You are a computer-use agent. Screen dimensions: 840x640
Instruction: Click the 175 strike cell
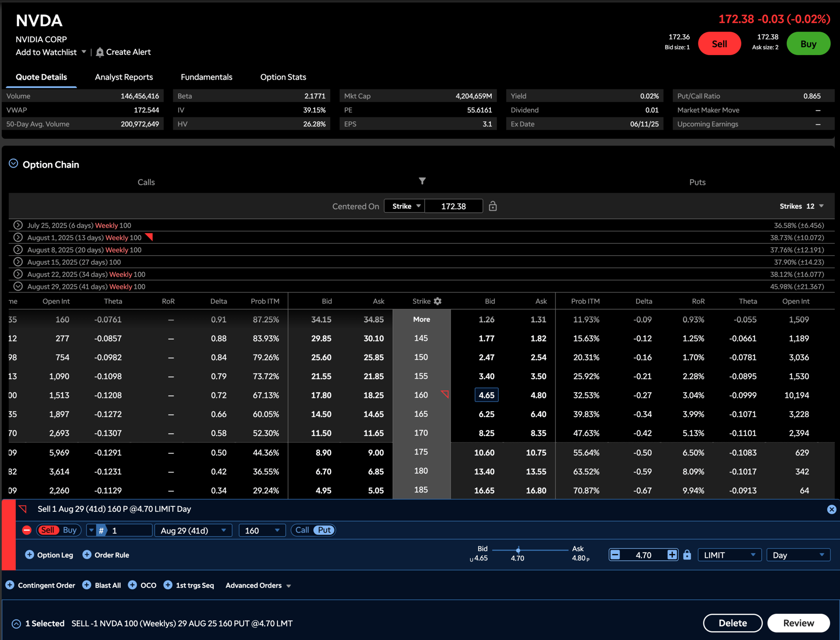coord(421,452)
